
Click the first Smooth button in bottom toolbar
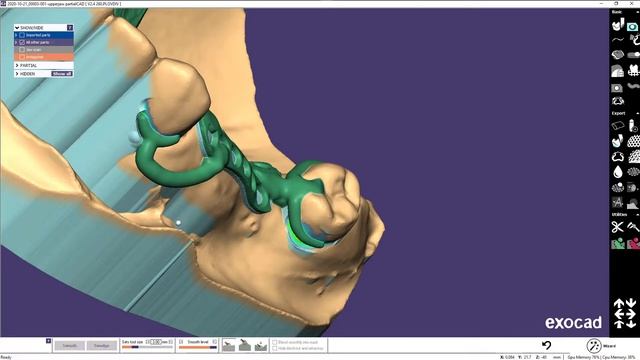click(70, 346)
